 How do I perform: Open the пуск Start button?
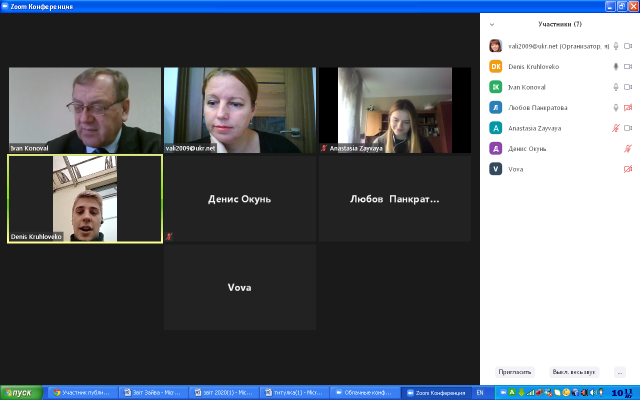point(21,393)
